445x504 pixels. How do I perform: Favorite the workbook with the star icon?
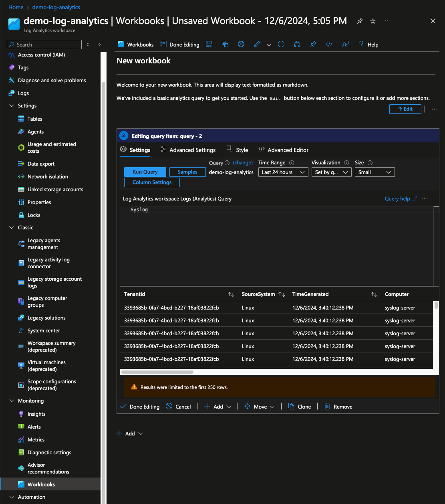click(373, 21)
